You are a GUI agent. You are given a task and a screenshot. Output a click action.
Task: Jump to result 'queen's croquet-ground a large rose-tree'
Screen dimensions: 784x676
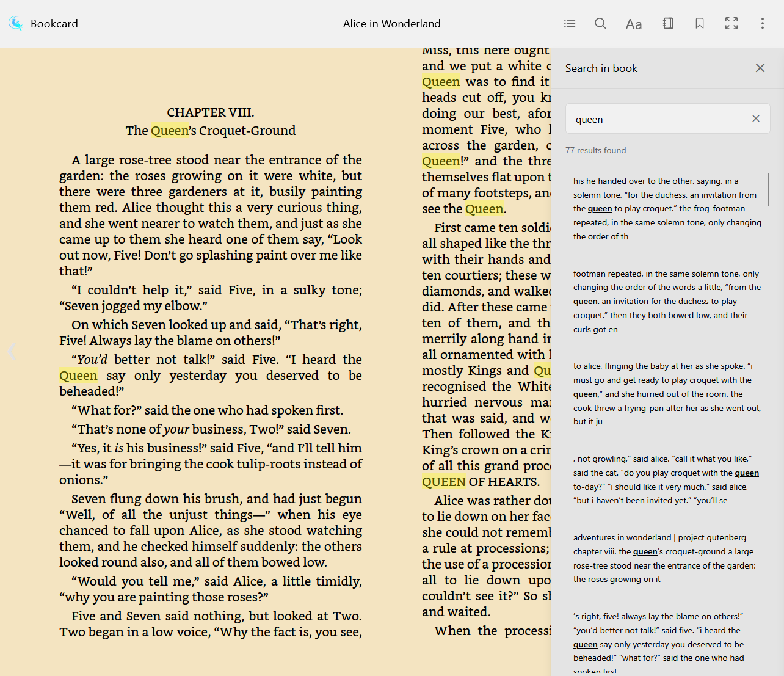(667, 558)
